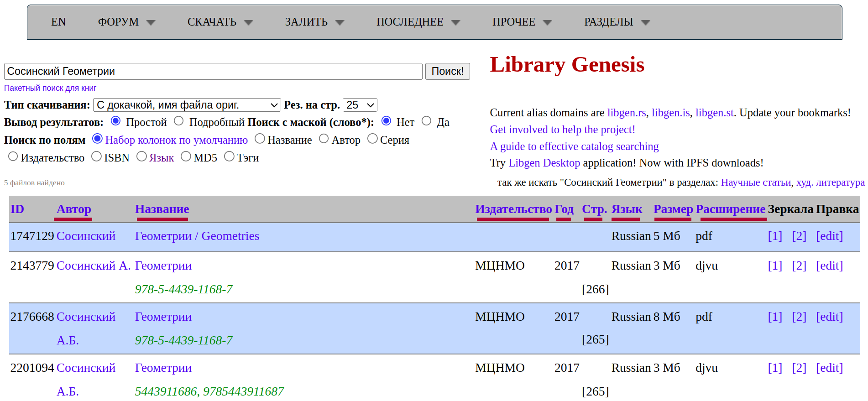Switch language to EN
The image size is (868, 401).
coord(58,22)
